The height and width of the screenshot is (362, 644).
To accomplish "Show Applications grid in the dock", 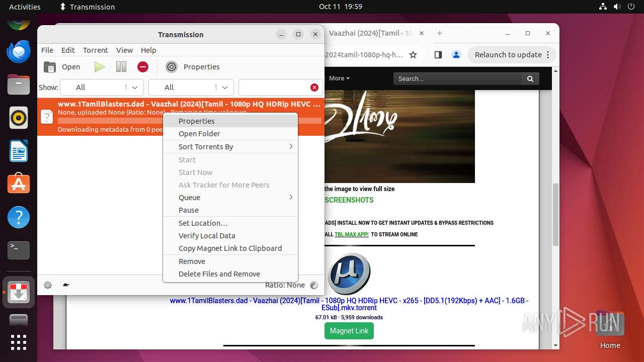I will (x=19, y=342).
